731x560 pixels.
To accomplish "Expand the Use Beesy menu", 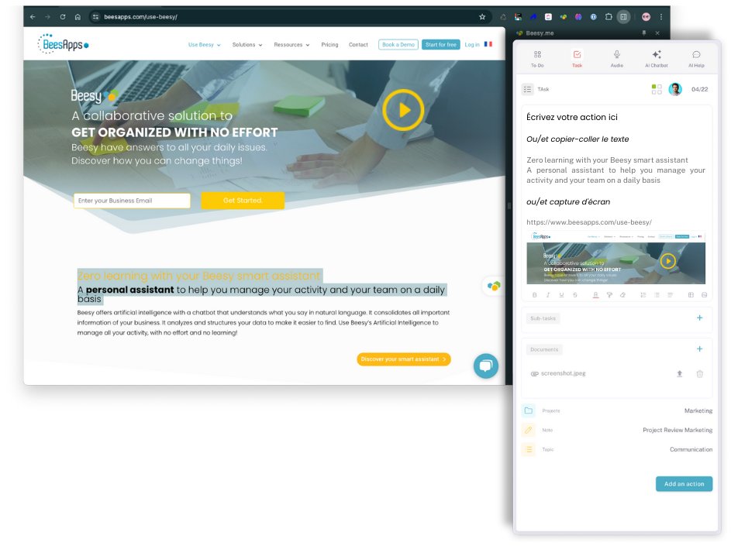I will click(204, 45).
